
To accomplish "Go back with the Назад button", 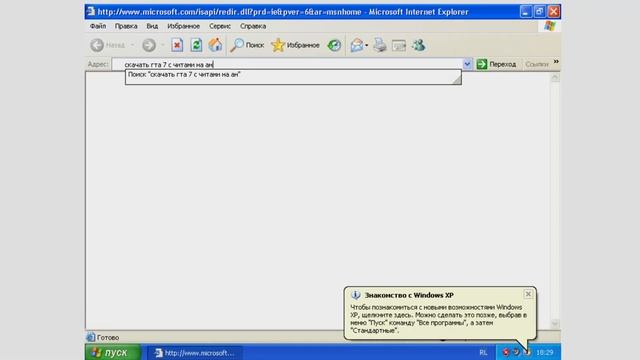I will point(108,45).
